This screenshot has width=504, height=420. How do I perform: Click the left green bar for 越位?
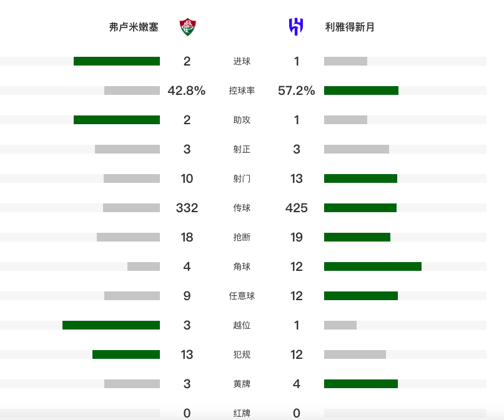click(x=111, y=325)
